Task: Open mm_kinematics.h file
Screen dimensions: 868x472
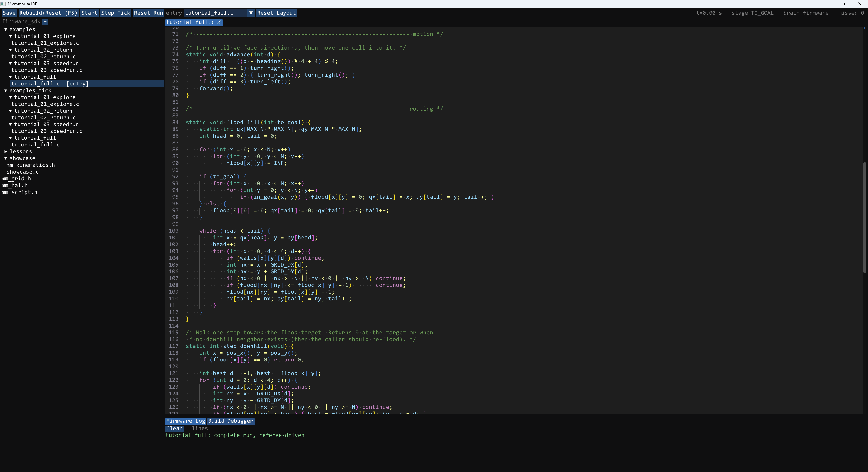Action: point(31,165)
